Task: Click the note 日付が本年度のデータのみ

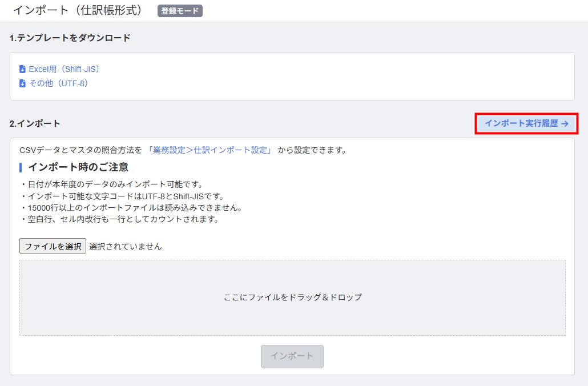Action: [x=112, y=184]
